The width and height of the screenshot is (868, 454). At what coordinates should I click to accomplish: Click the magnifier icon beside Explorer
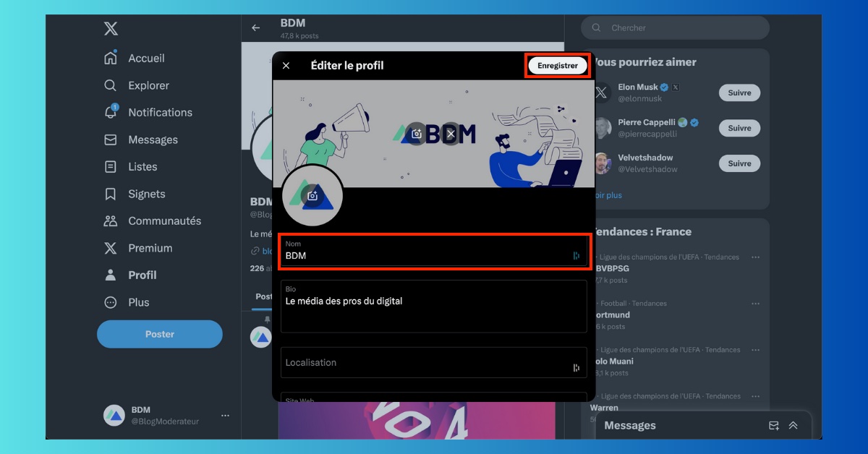pyautogui.click(x=111, y=85)
